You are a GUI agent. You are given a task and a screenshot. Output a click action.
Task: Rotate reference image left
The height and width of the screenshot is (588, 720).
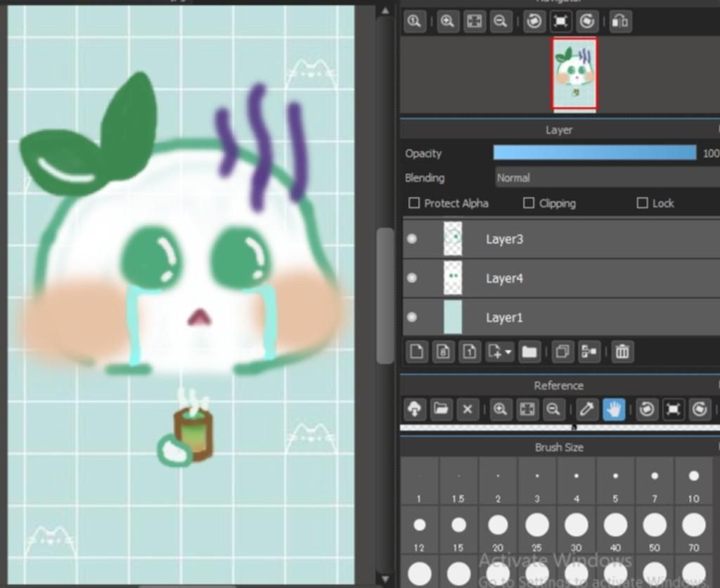[647, 409]
